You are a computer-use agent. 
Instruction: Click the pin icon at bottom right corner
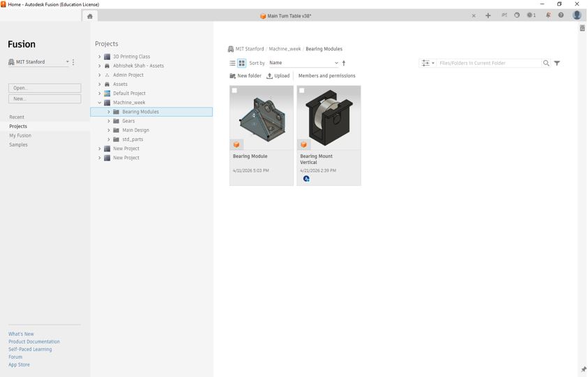[x=584, y=369]
